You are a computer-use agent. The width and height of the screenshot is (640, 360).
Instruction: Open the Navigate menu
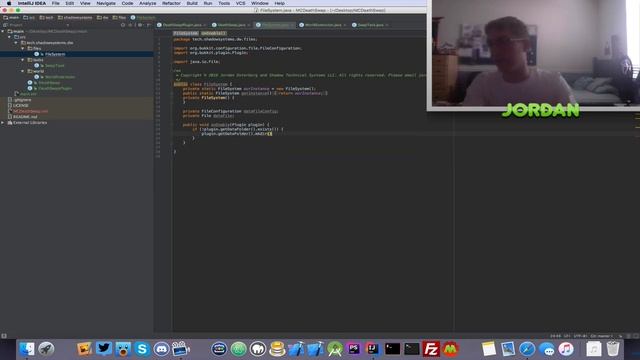(x=106, y=3)
